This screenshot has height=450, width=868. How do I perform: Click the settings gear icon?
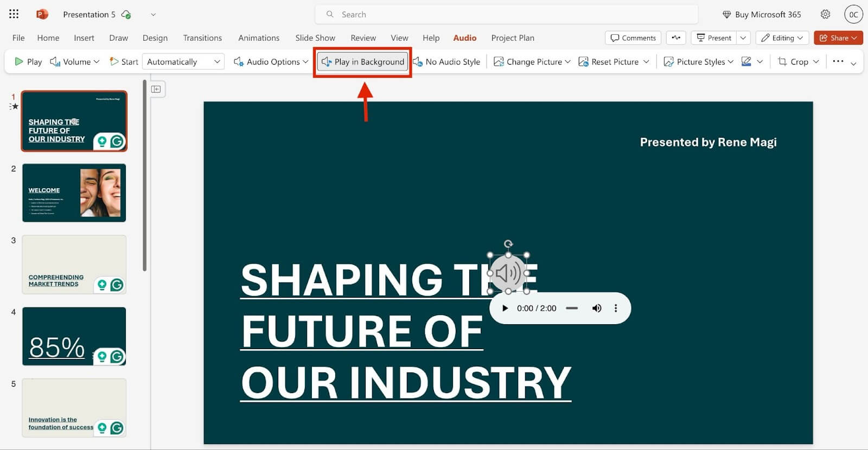[825, 14]
